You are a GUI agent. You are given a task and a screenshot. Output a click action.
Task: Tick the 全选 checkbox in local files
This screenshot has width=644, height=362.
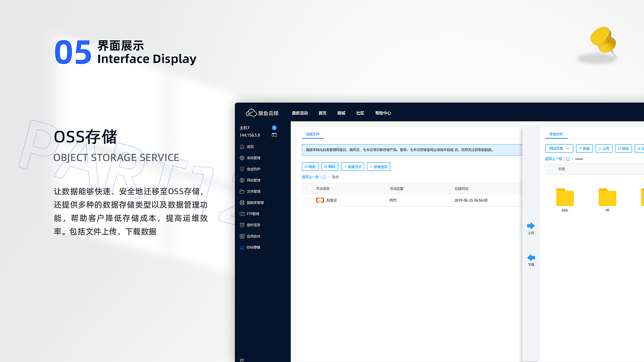(551, 168)
